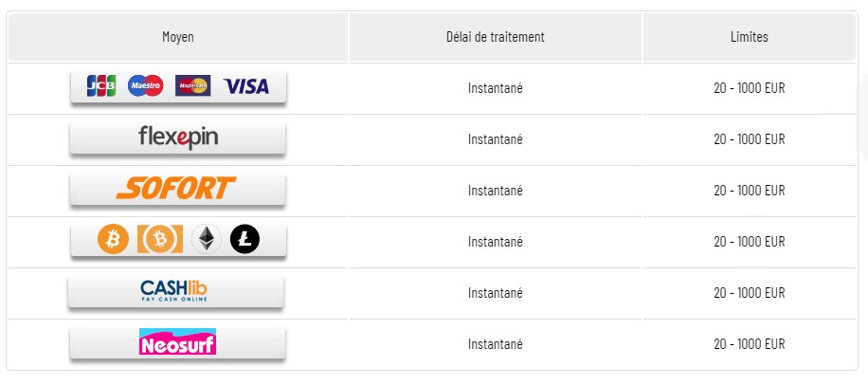The width and height of the screenshot is (868, 385).
Task: Select the Flexepin payment button
Action: pos(178,138)
